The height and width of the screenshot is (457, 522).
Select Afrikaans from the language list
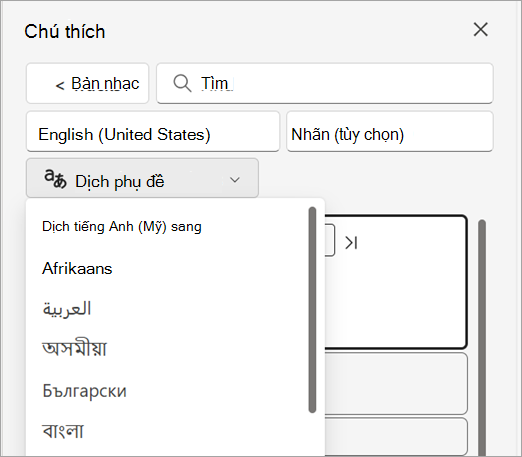pos(77,269)
